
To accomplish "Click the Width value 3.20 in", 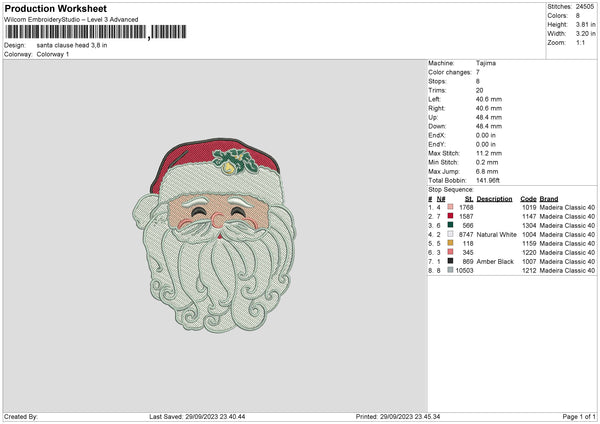I will pos(585,34).
